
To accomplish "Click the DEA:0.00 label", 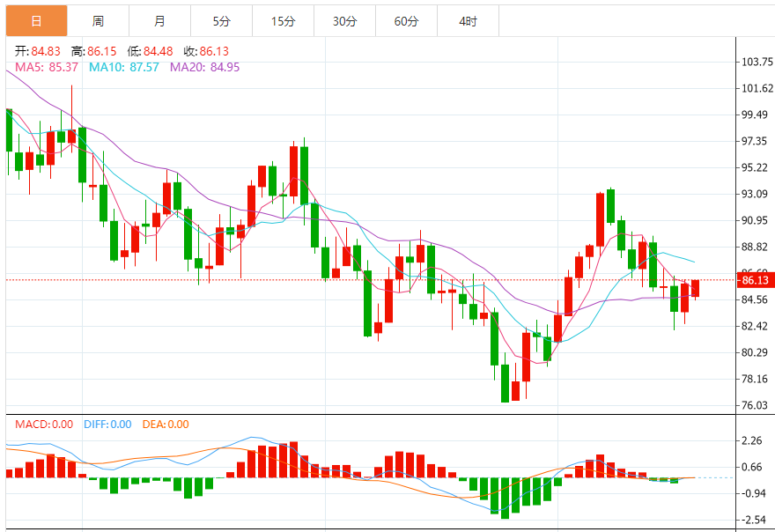I will click(x=166, y=425).
